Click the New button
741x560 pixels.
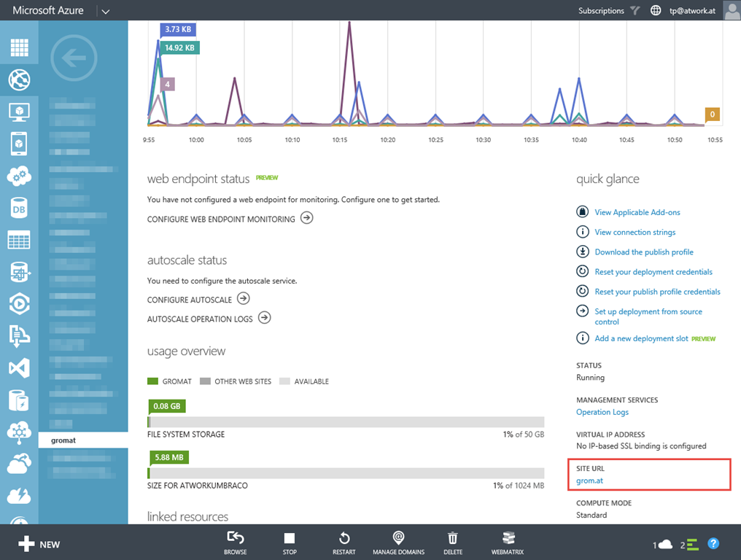pos(40,544)
